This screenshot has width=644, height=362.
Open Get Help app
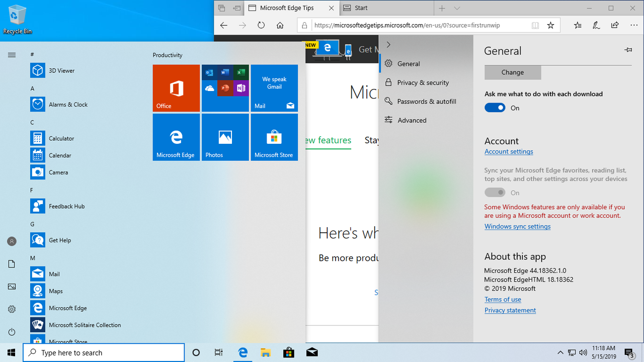75,240
